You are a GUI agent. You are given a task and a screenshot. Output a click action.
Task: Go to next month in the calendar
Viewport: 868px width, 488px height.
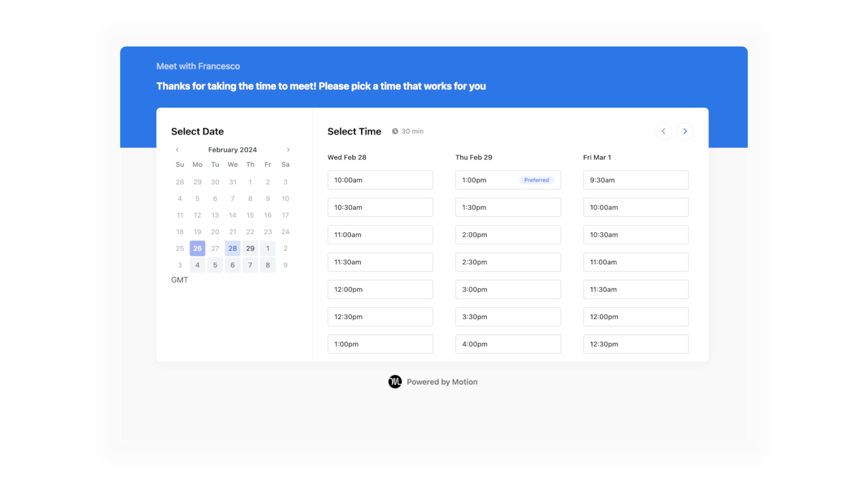pyautogui.click(x=288, y=150)
